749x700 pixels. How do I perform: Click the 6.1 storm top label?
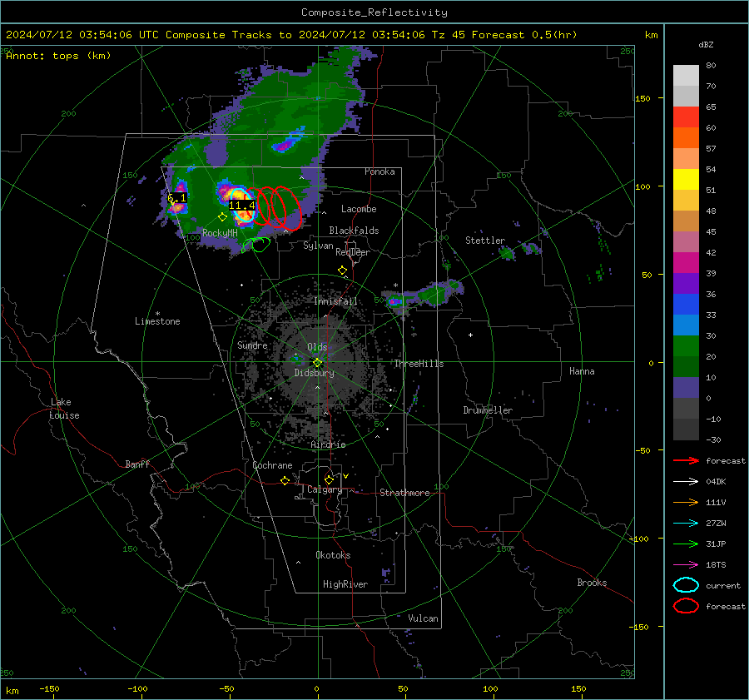(176, 197)
